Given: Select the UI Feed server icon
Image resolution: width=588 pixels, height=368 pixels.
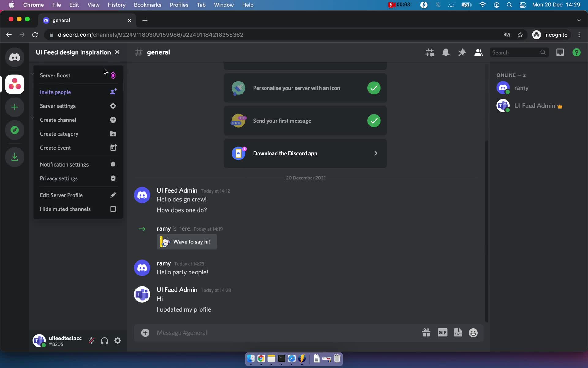Looking at the screenshot, I should (x=14, y=84).
